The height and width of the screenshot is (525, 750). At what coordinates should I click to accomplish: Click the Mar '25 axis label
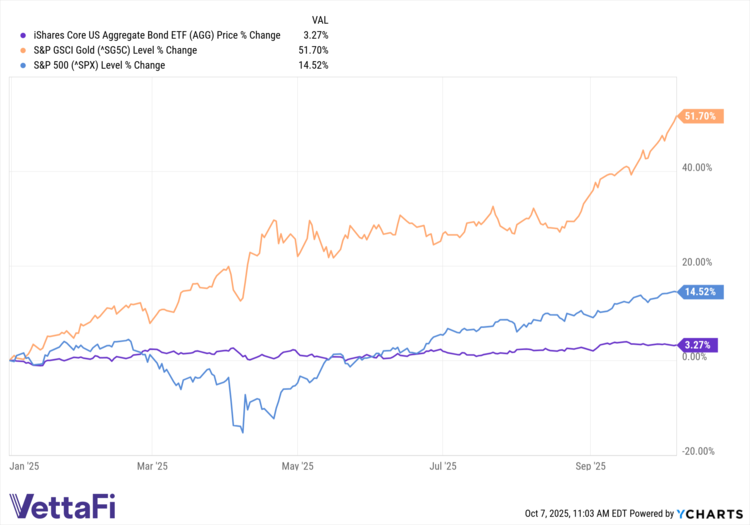(152, 466)
